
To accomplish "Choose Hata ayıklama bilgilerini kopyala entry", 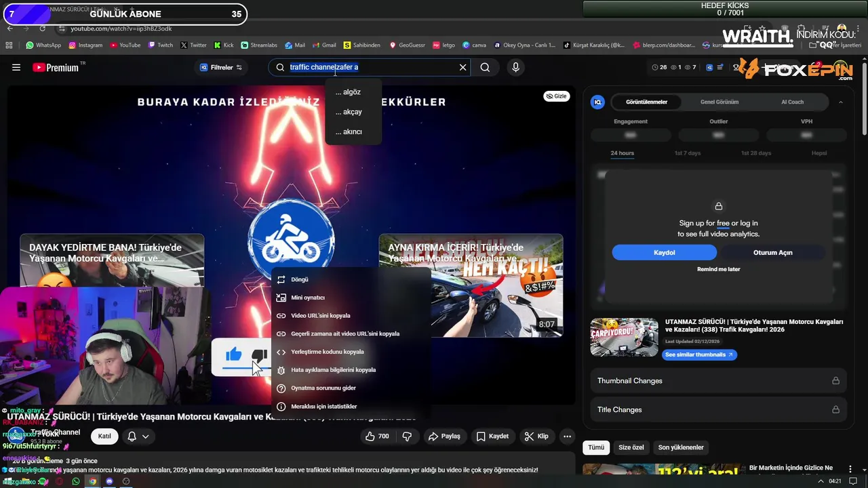I will tap(351, 370).
